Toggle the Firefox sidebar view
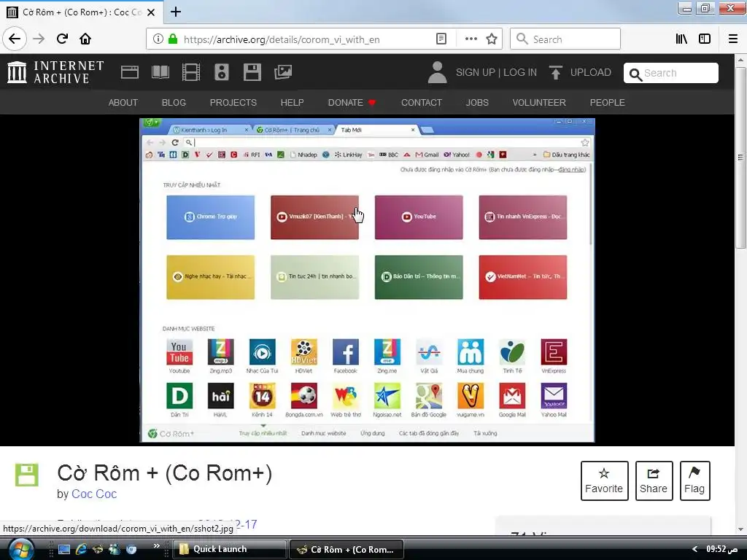The width and height of the screenshot is (747, 560). click(x=705, y=39)
